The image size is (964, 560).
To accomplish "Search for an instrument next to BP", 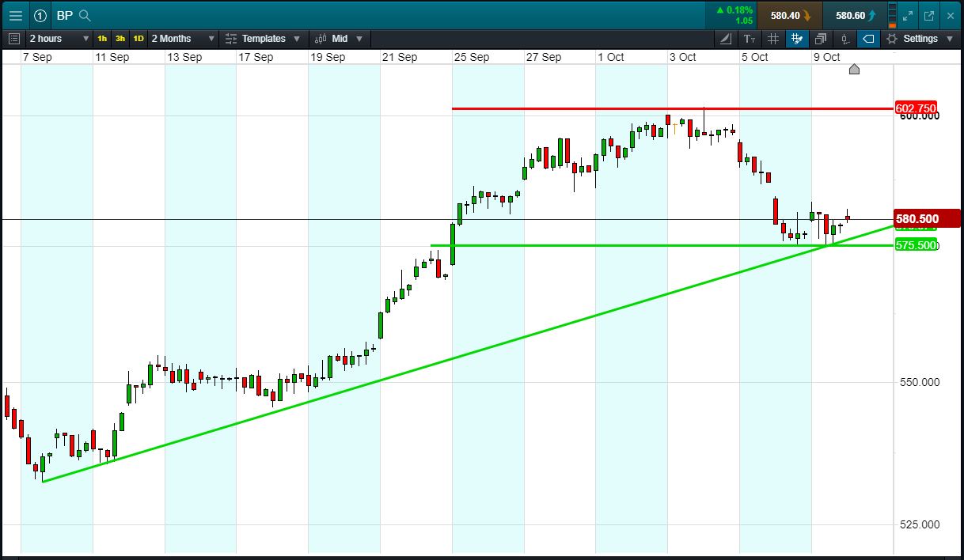I will 85,15.
